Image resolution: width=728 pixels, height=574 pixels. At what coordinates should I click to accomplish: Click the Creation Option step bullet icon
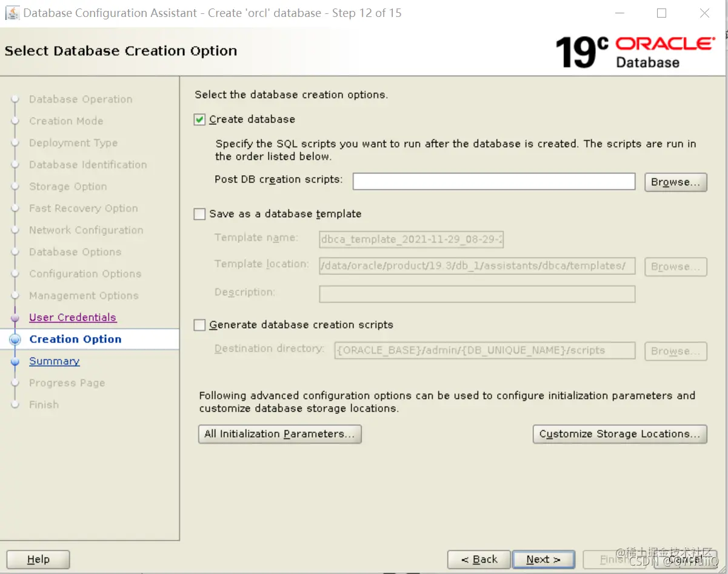click(16, 339)
